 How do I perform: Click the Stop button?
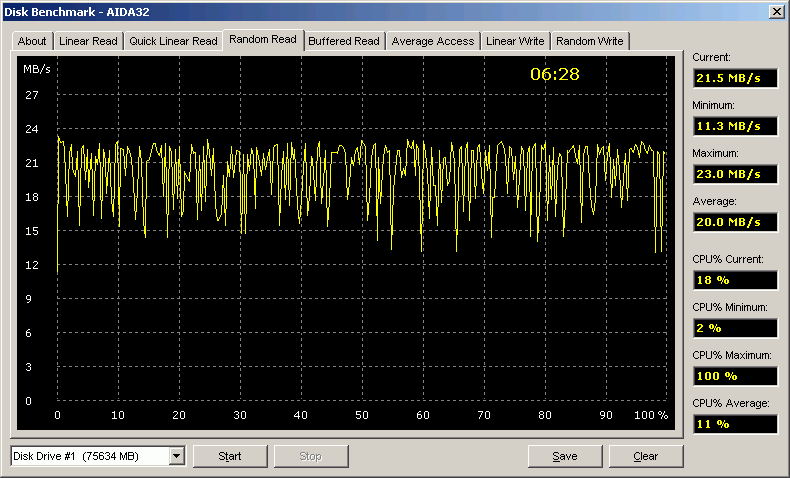pyautogui.click(x=310, y=457)
